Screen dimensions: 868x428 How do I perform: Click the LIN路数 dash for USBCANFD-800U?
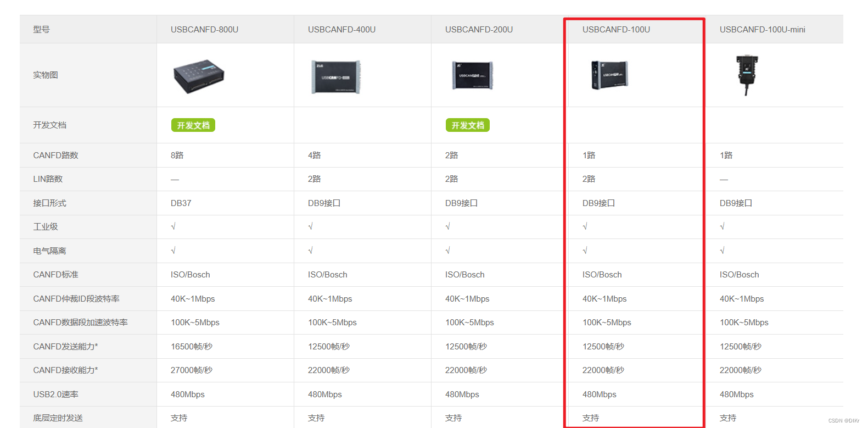click(x=175, y=180)
